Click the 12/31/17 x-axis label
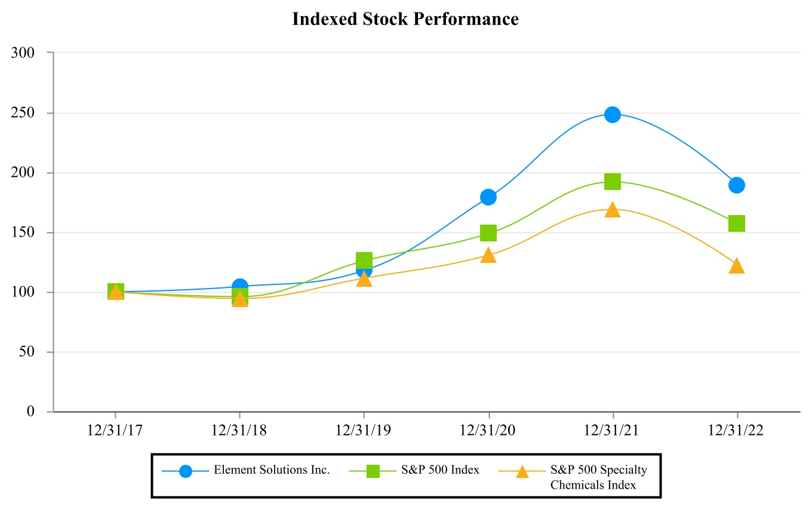Image resolution: width=812 pixels, height=509 pixels. click(115, 430)
